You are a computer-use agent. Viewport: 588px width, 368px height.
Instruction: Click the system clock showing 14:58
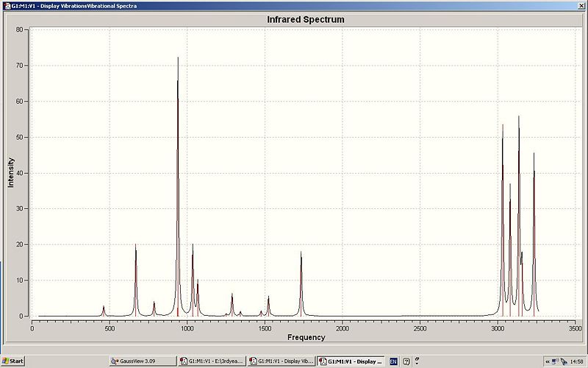pyautogui.click(x=576, y=361)
